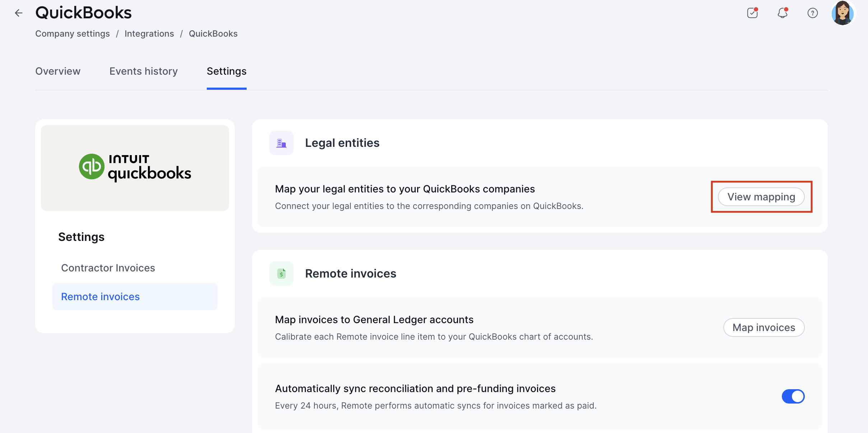868x433 pixels.
Task: Click the QuickBooks breadcrumb
Action: tap(213, 34)
